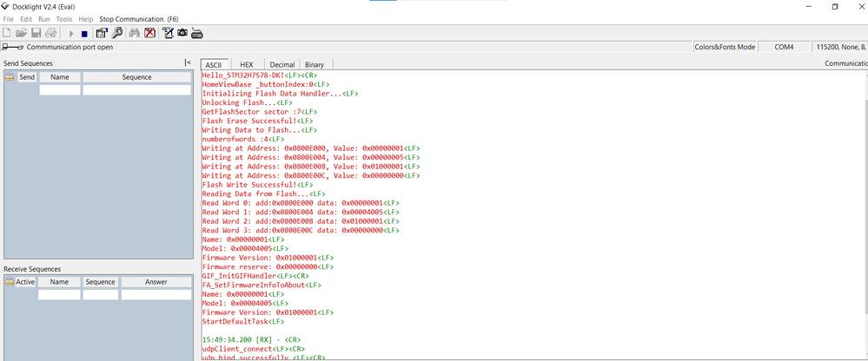Click the Print toolbar icon
Viewport: 868px width, 361px height.
point(51,33)
